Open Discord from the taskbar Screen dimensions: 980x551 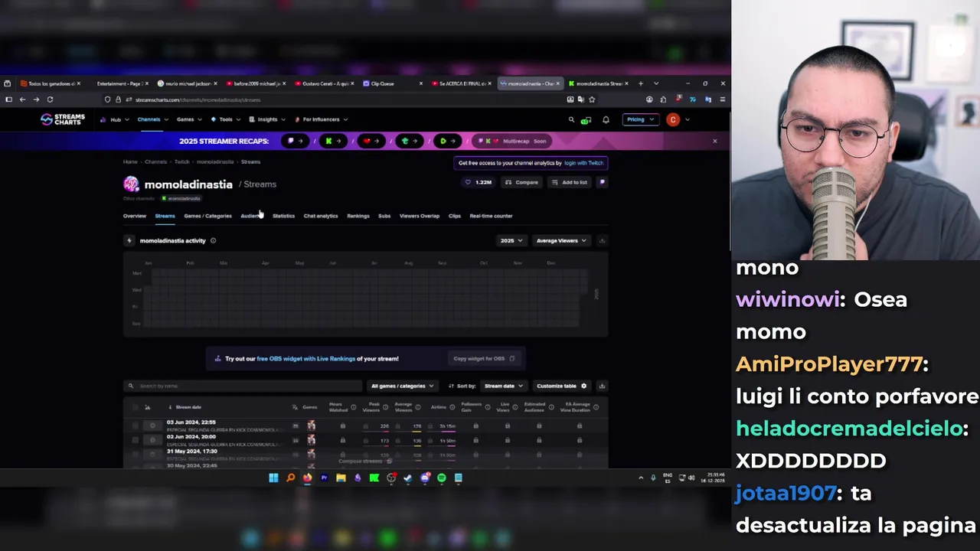(425, 478)
